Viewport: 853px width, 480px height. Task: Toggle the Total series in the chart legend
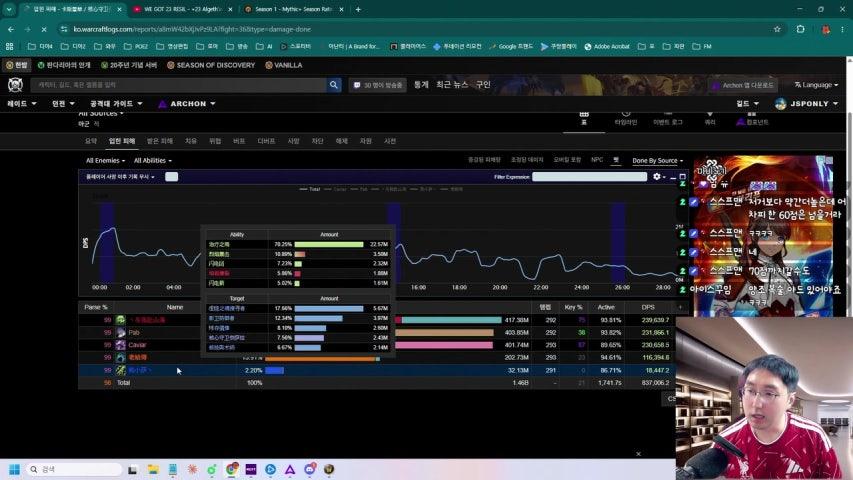(310, 189)
